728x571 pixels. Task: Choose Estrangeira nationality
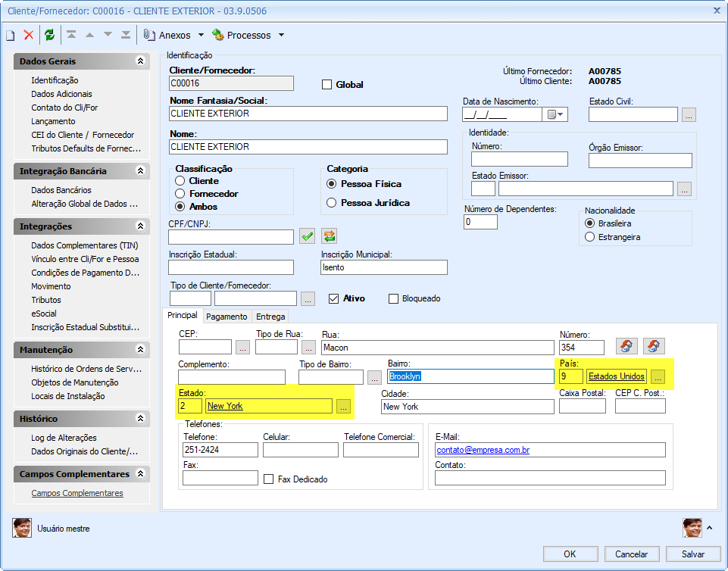589,237
